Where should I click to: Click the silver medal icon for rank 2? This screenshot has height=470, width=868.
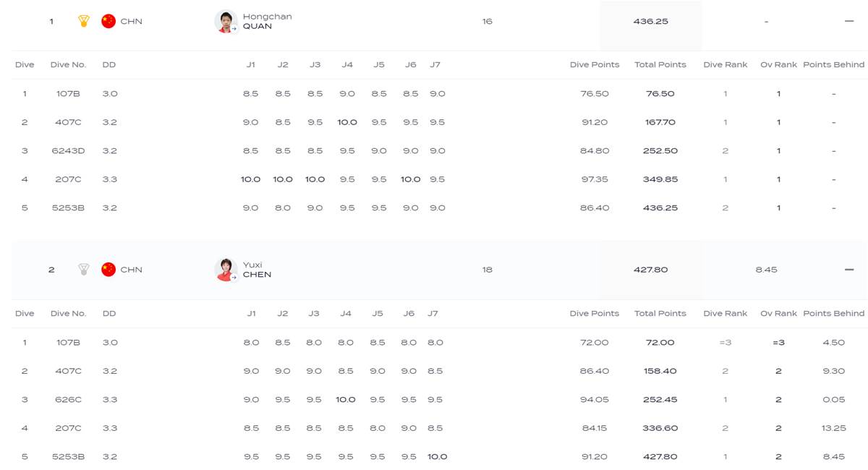click(84, 270)
